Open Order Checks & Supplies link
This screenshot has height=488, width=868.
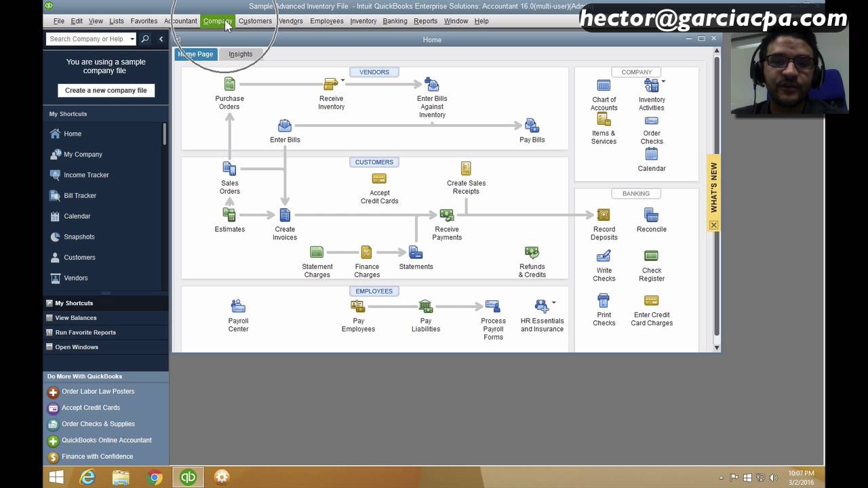click(x=98, y=424)
